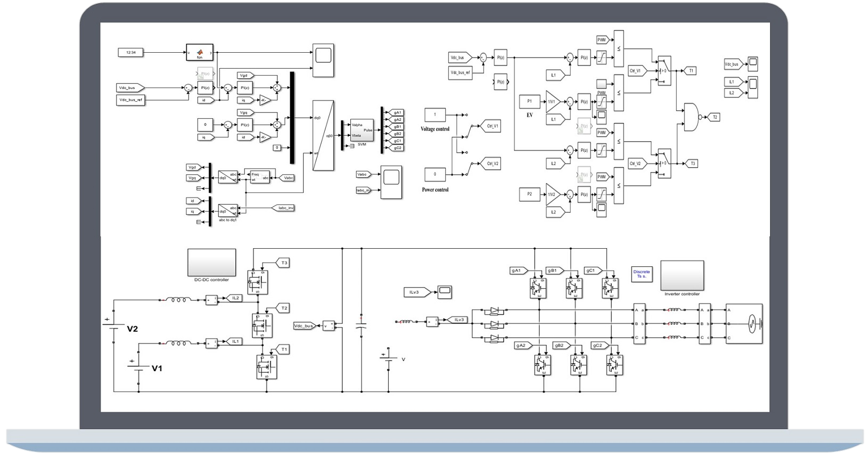This screenshot has height=458, width=868.
Task: Click the switch block outputting to T1
Action: pyautogui.click(x=664, y=70)
